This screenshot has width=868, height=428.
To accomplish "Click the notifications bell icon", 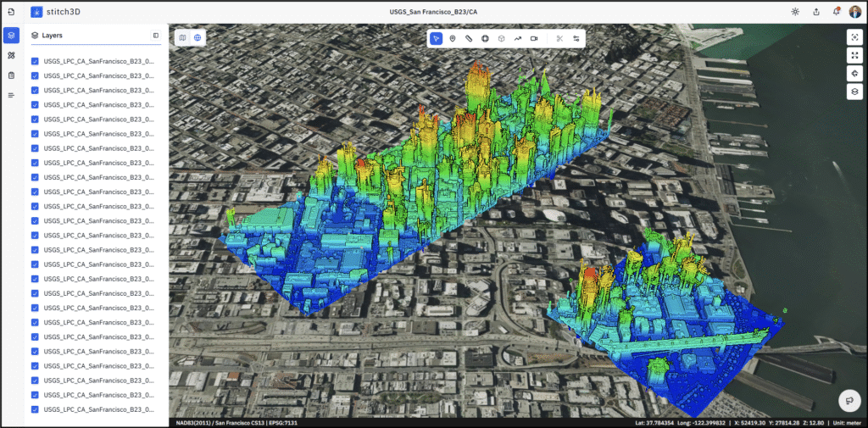I will pyautogui.click(x=836, y=12).
